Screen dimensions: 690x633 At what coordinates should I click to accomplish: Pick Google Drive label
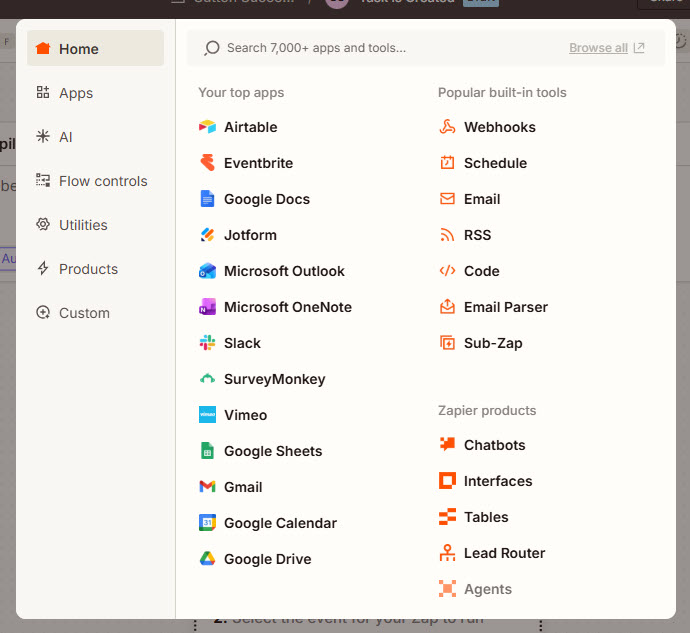coord(268,559)
